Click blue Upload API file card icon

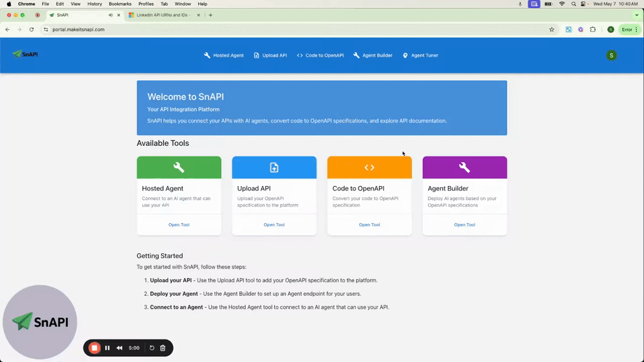pyautogui.click(x=274, y=167)
